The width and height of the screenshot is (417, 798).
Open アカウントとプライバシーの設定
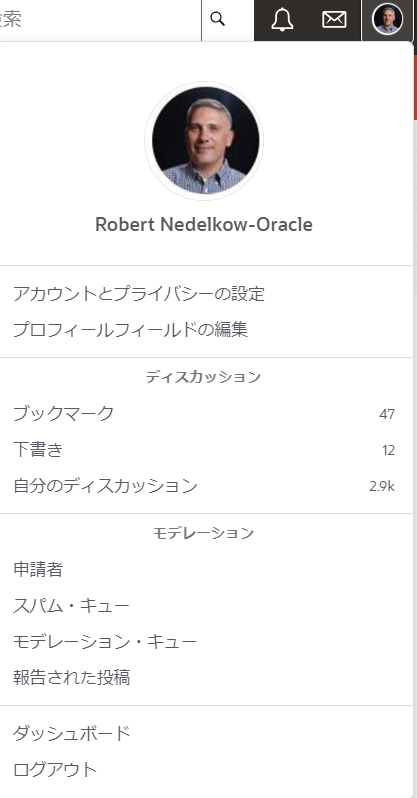138,294
